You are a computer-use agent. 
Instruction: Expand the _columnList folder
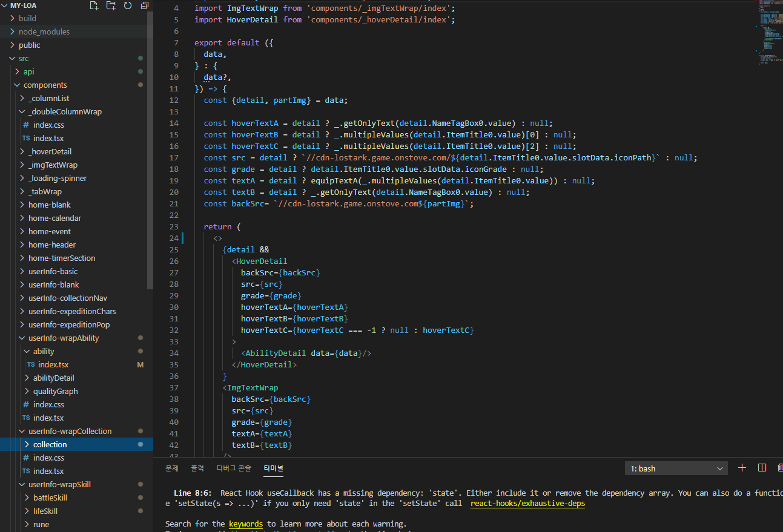click(x=75, y=98)
